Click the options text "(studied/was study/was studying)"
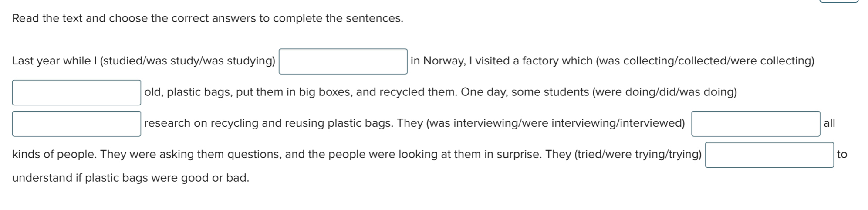The image size is (868, 210). point(188,61)
